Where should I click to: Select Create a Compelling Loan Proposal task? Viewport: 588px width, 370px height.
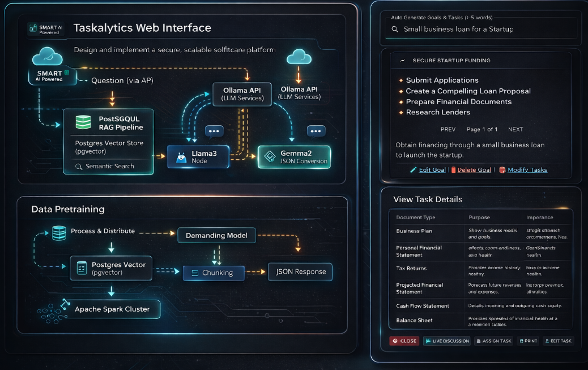click(468, 91)
